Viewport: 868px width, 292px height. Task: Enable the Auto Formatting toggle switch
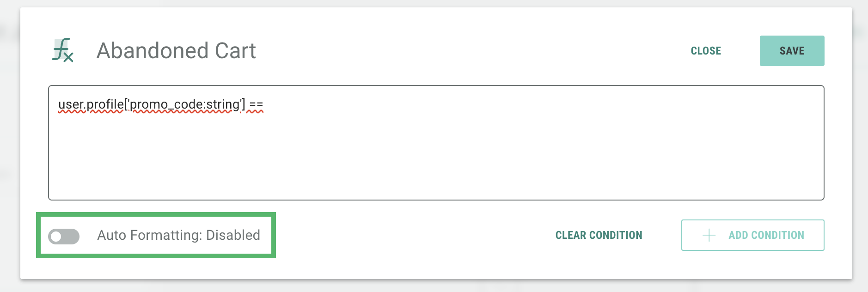click(x=64, y=236)
